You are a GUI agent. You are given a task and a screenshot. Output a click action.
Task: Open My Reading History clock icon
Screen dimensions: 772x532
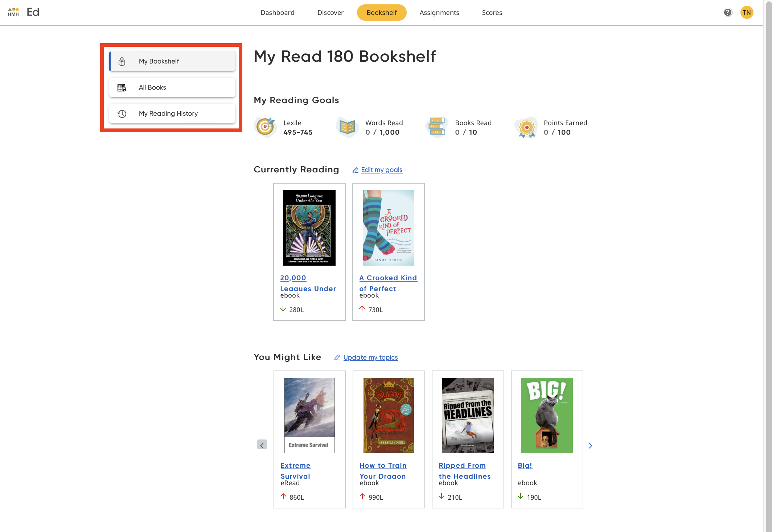122,113
